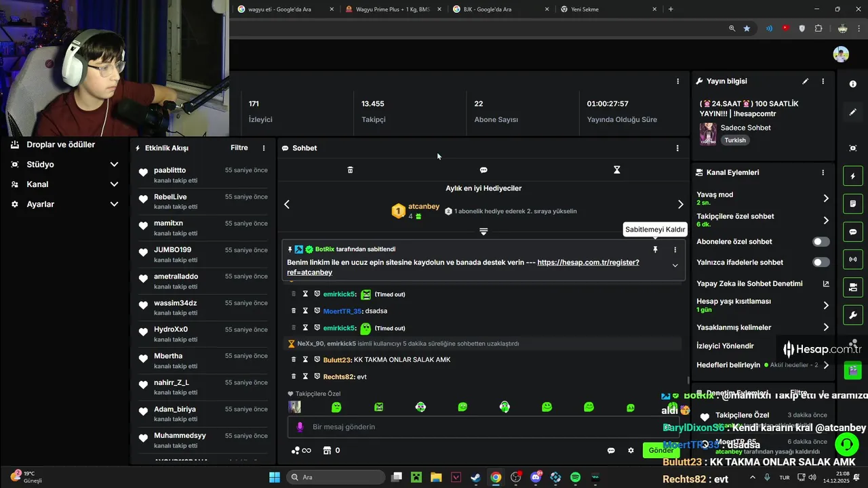Bookmark page with star icon in address bar

(x=747, y=28)
